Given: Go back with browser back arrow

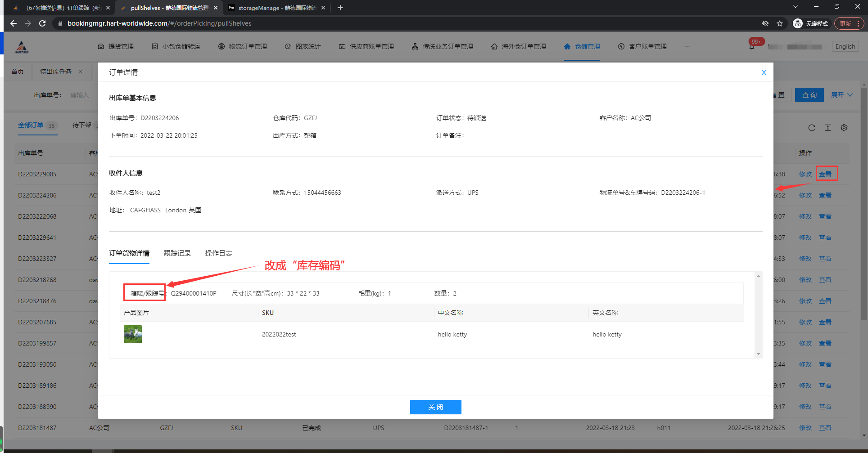Looking at the screenshot, I should coord(14,23).
